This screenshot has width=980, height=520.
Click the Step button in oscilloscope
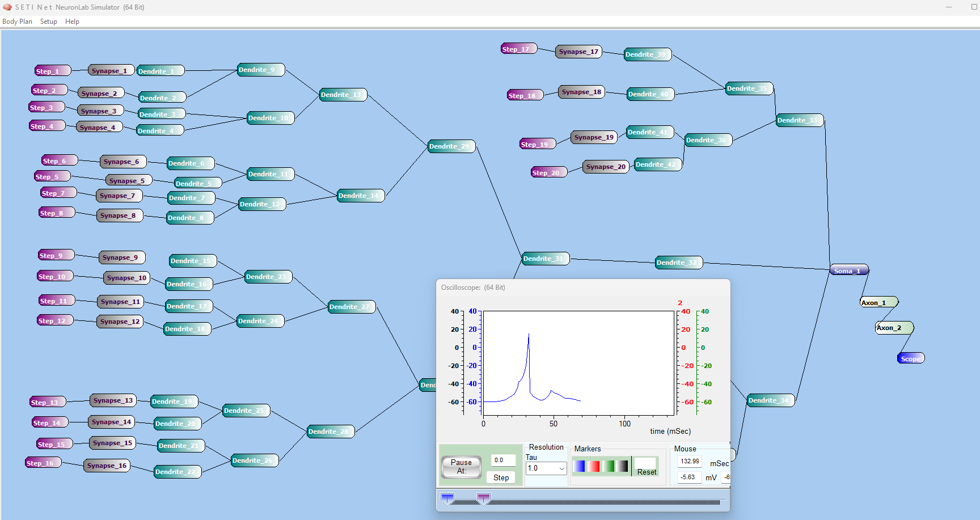[501, 477]
